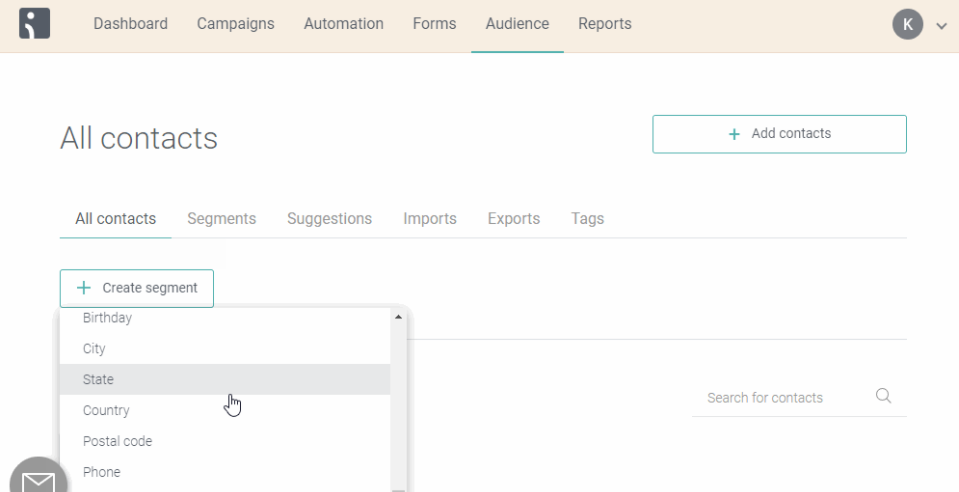The width and height of the screenshot is (959, 492).
Task: Open the K user avatar
Action: coord(907,24)
